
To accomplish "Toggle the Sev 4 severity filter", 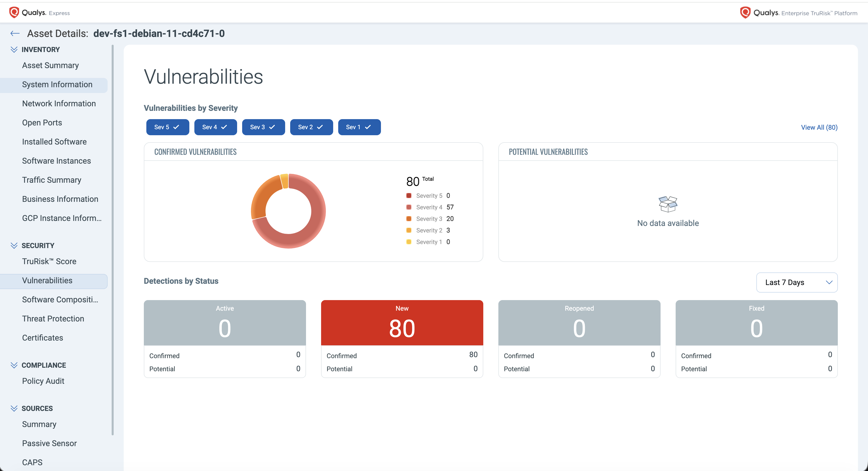I will click(215, 127).
